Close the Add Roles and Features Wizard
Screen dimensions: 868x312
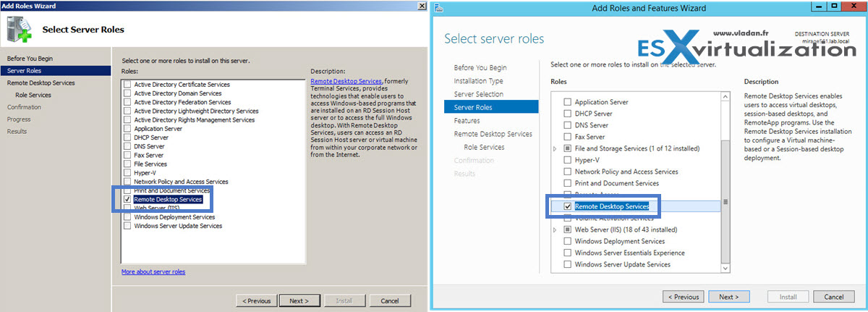(853, 7)
